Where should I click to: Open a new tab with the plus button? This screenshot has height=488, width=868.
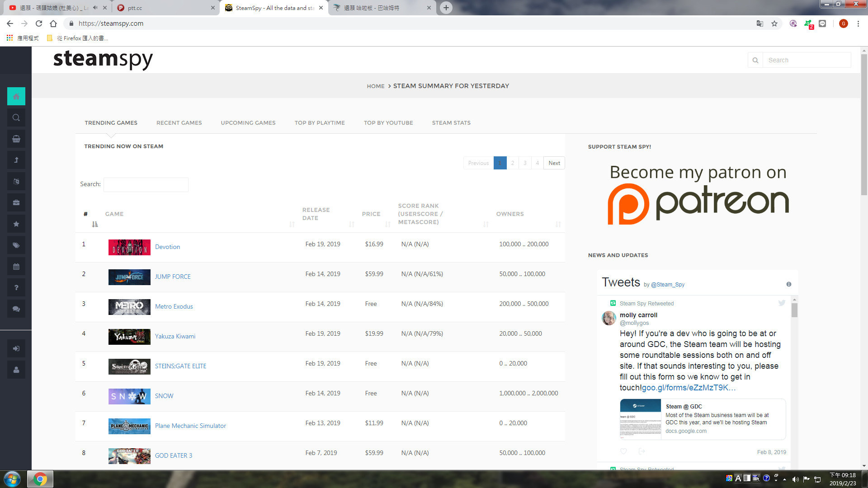click(x=446, y=8)
